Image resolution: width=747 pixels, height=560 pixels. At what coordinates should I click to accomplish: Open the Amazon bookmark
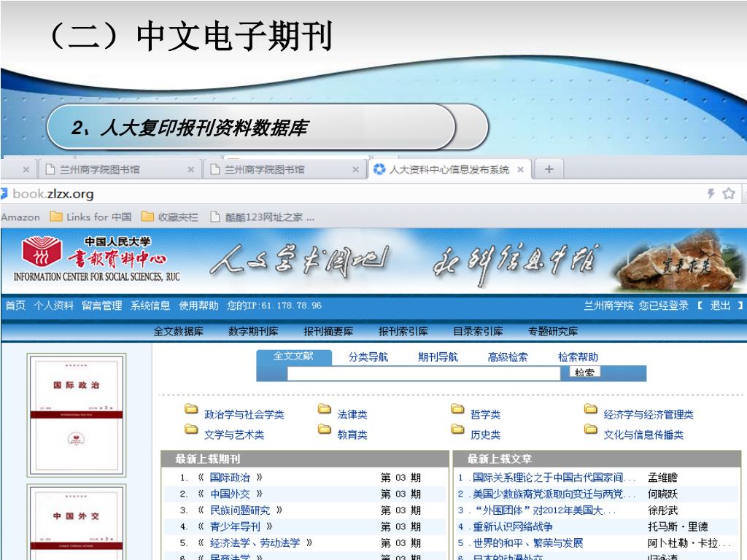click(20, 217)
